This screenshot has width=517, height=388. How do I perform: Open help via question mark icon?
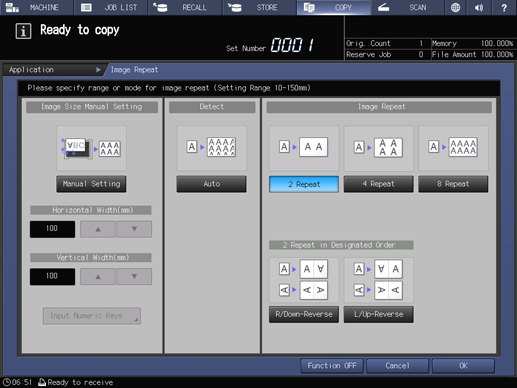pos(504,7)
